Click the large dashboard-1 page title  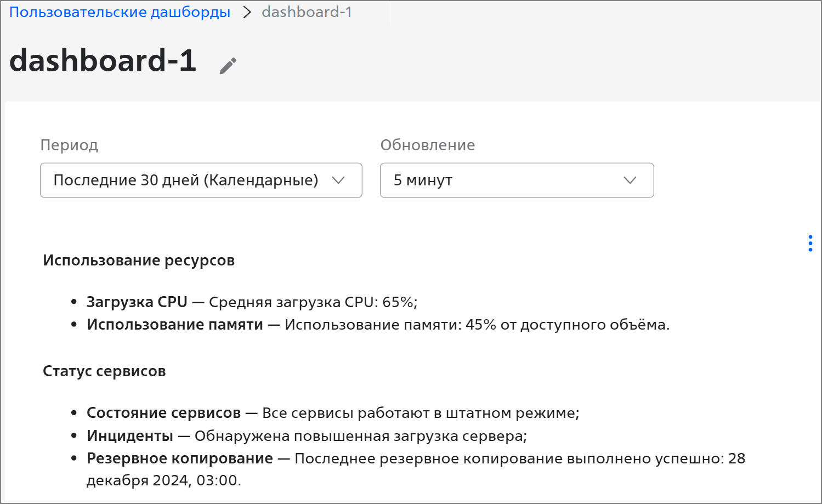[103, 60]
